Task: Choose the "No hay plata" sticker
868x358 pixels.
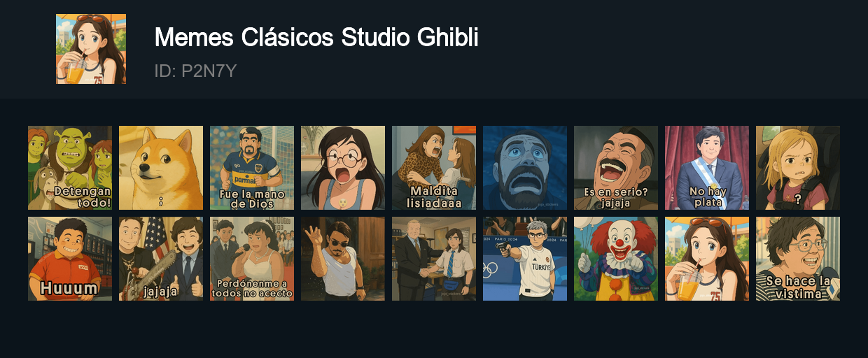Action: pyautogui.click(x=707, y=168)
